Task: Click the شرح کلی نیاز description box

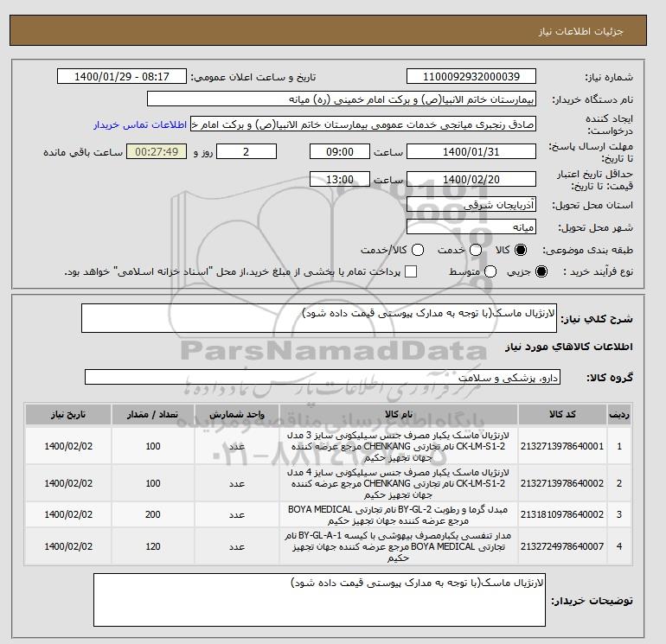Action: coord(319,318)
